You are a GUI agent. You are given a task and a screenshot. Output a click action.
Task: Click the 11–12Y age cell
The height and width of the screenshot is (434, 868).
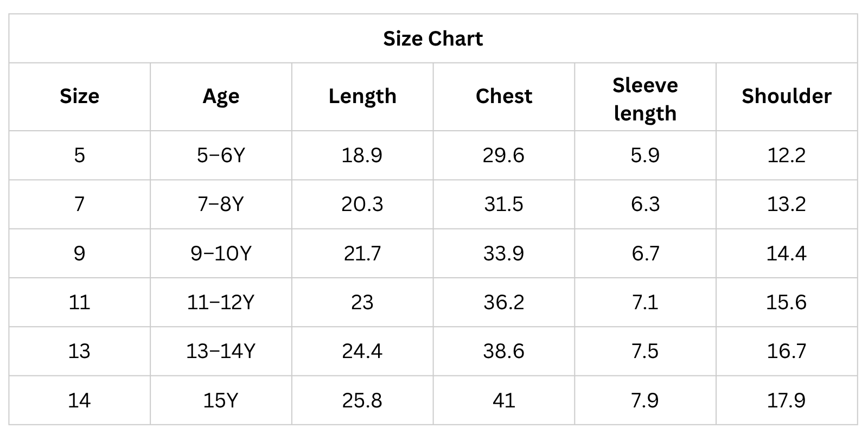221,302
